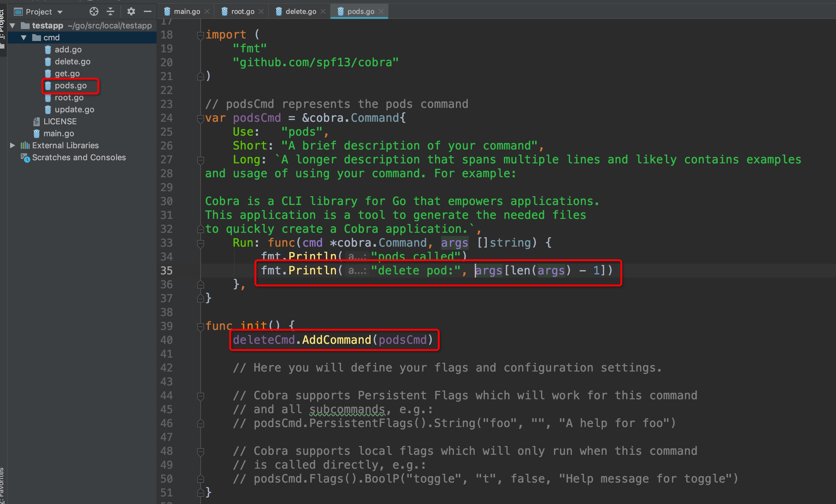Switch to the root.go tab
This screenshot has height=504, width=836.
(x=242, y=12)
